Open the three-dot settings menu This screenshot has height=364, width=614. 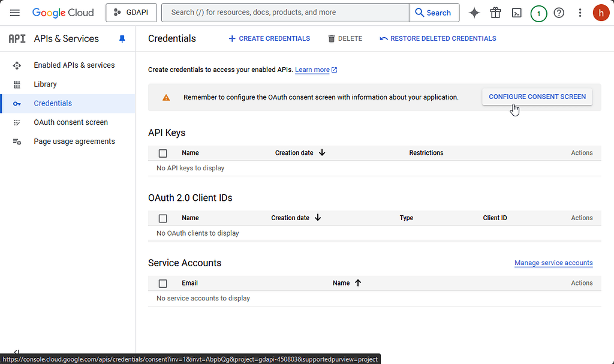580,13
